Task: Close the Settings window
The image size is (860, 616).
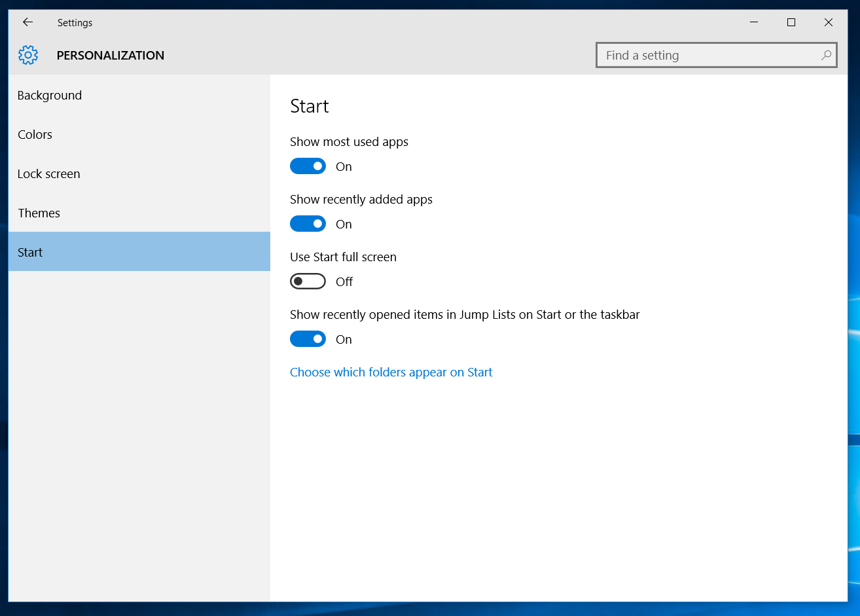Action: [x=829, y=22]
